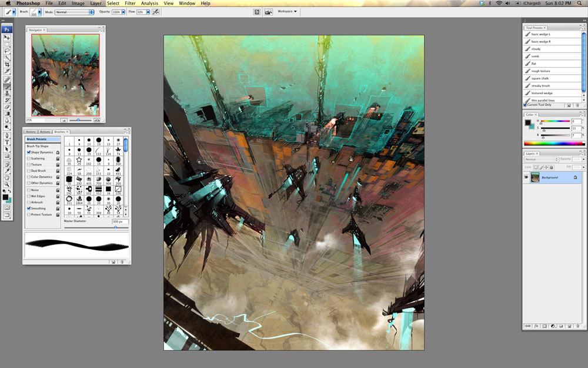Select the Notes tool
This screenshot has width=588, height=368.
tap(6, 164)
